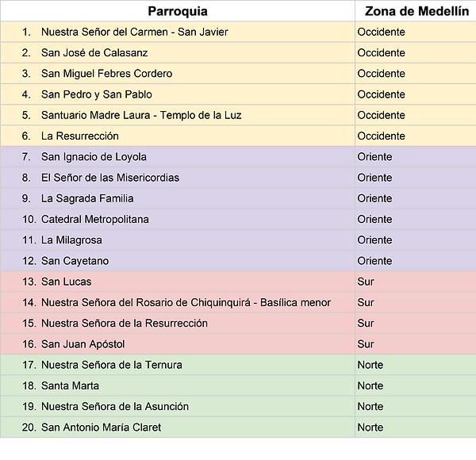Select 'Oriente' beside El Señor de las Misericordias

click(x=375, y=178)
